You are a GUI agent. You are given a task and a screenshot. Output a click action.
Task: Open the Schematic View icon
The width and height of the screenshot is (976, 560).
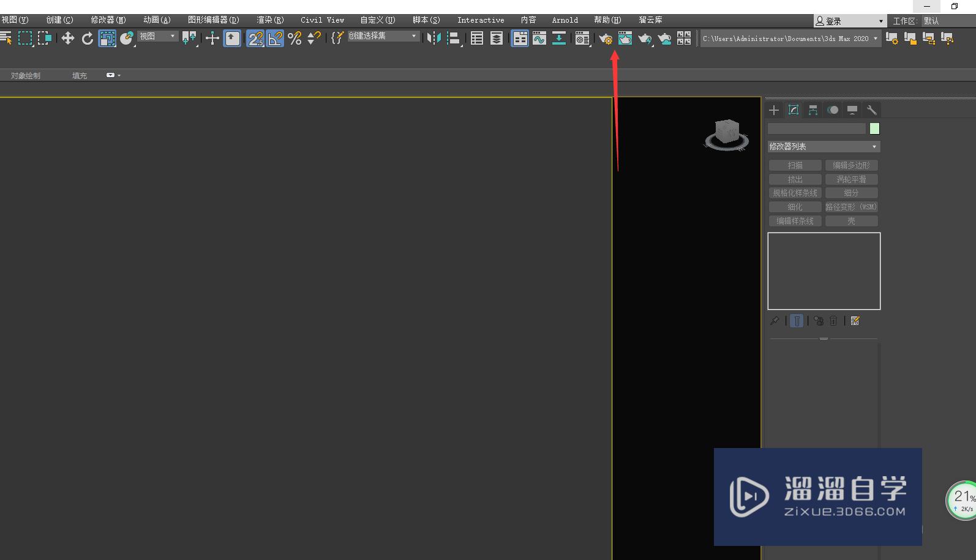[559, 39]
